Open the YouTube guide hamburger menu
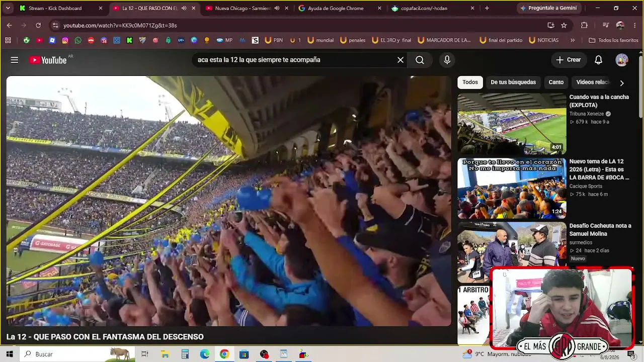Viewport: 644px width, 362px height. click(x=15, y=60)
